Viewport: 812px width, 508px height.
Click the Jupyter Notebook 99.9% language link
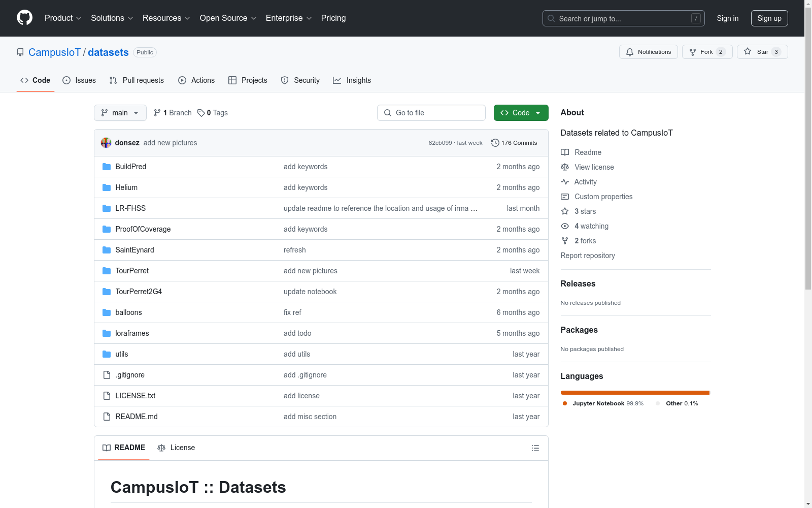click(603, 403)
